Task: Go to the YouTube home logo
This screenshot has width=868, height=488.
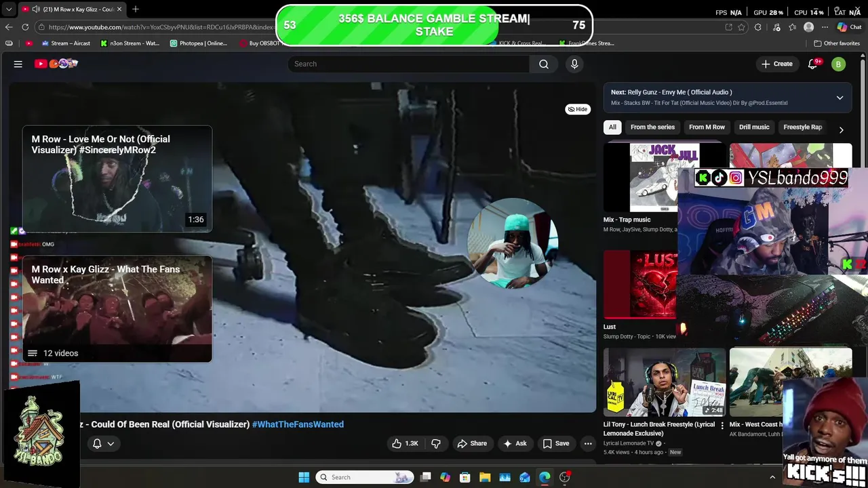Action: click(x=56, y=64)
